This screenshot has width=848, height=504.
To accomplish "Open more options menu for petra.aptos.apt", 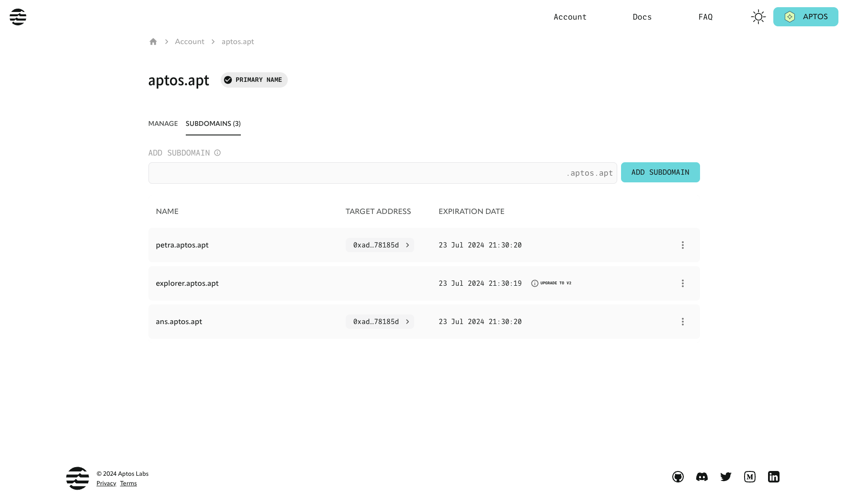I will coord(683,245).
